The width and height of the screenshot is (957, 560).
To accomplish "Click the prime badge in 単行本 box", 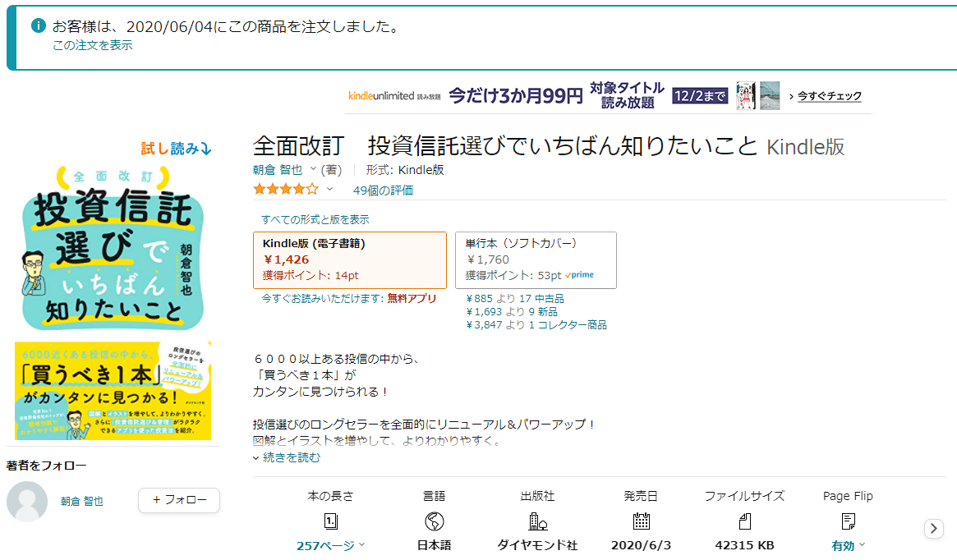I will click(x=579, y=275).
